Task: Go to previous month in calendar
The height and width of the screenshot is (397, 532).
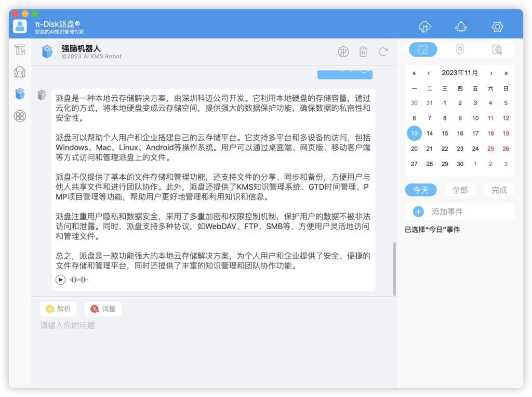Action: pyautogui.click(x=429, y=73)
